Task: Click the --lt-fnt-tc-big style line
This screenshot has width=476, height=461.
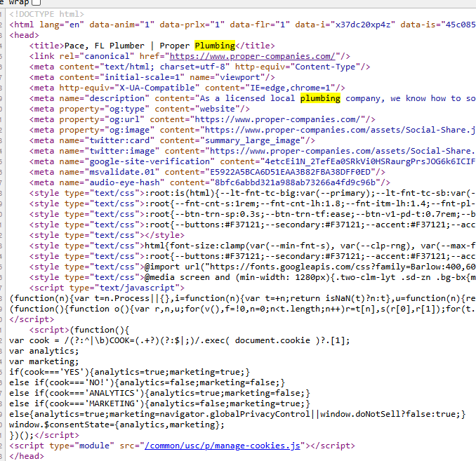Action: pyautogui.click(x=253, y=193)
